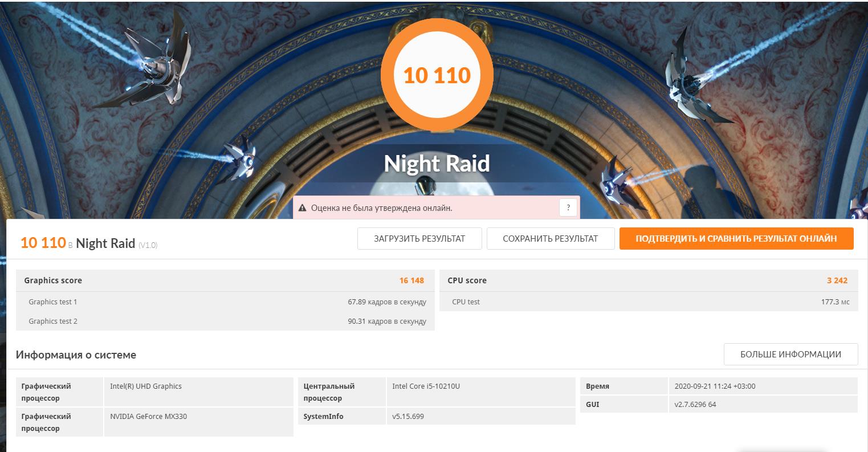Click the 67.89 кадров в секунду value
Viewport: 868px width, 452px height.
coord(387,302)
